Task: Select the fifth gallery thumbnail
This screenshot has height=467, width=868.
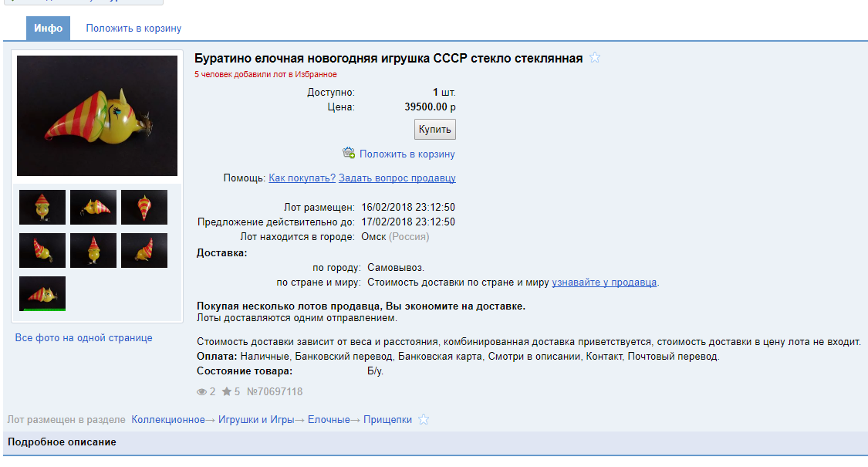Action: 93,250
